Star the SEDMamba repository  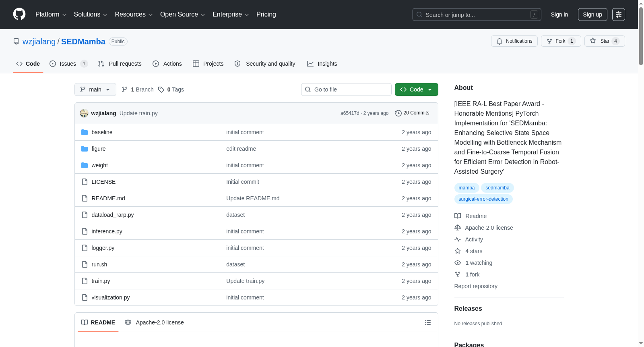[x=605, y=41]
